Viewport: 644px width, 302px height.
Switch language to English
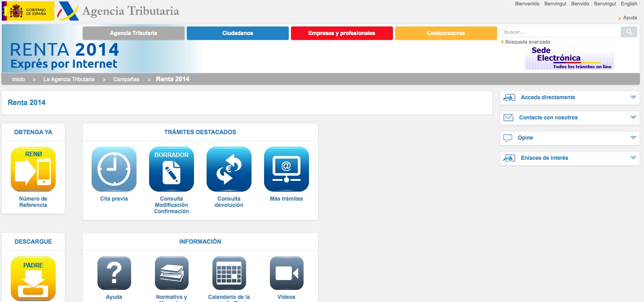click(629, 4)
